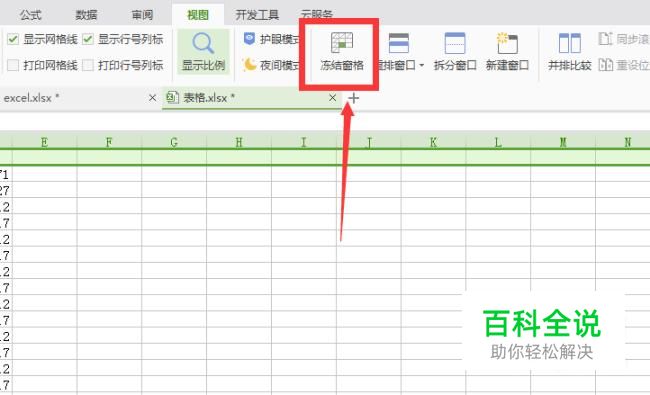Select column K header
This screenshot has height=395, width=650.
point(433,142)
